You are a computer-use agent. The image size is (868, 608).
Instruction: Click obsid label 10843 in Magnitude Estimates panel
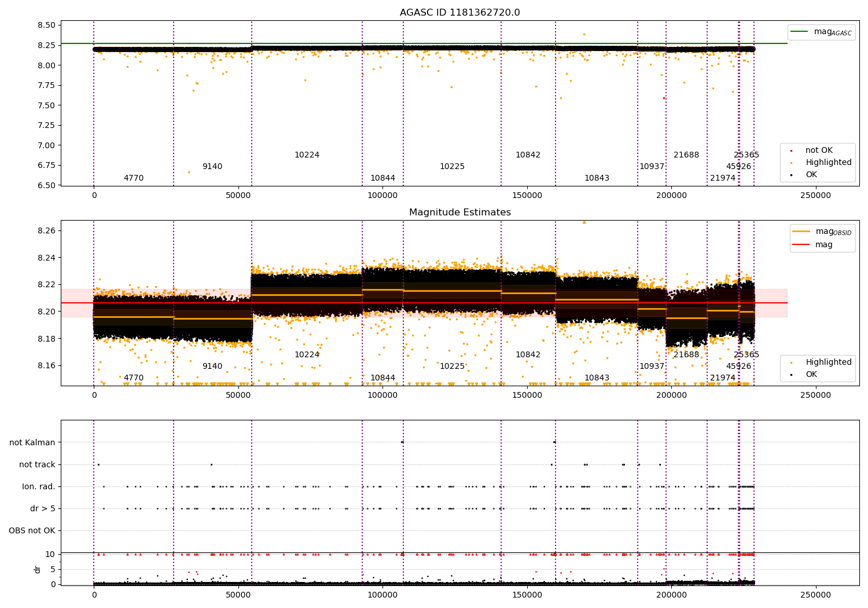[597, 378]
